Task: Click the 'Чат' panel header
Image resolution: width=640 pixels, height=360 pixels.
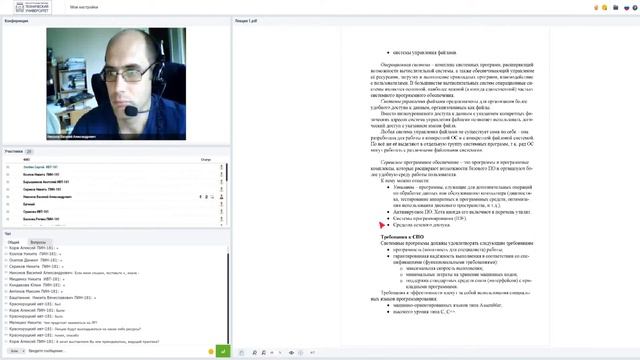Action: pos(8,234)
